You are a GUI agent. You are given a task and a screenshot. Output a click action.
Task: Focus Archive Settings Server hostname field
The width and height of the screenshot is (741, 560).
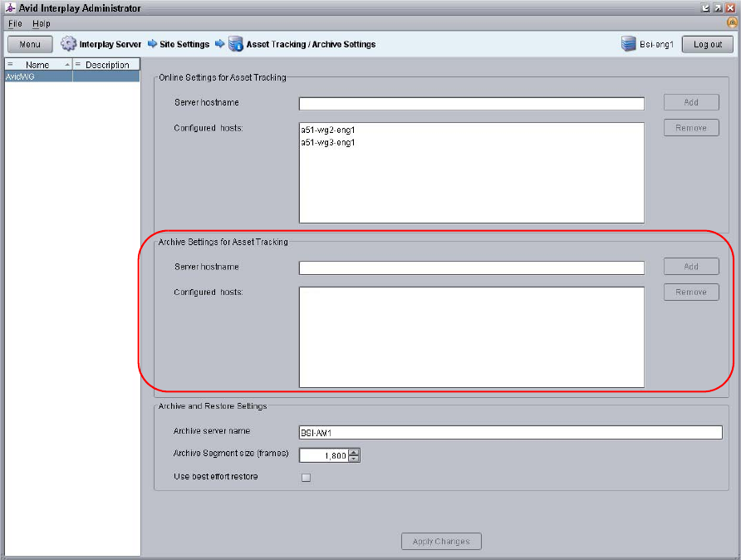click(x=472, y=268)
